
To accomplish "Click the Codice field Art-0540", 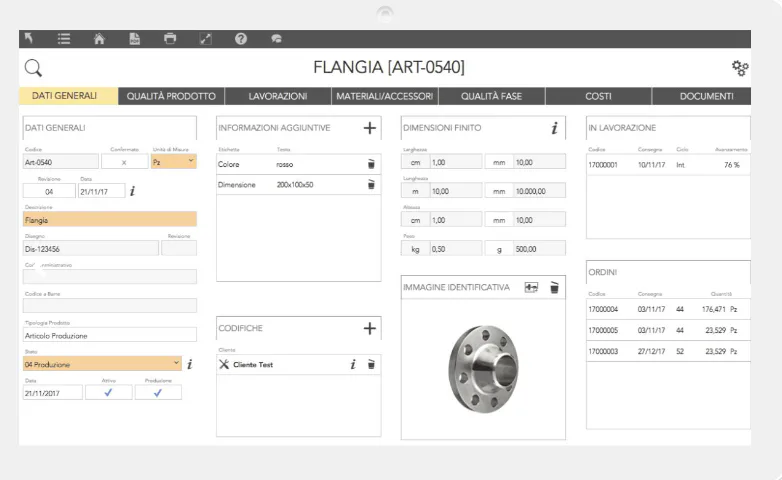I will pos(61,162).
